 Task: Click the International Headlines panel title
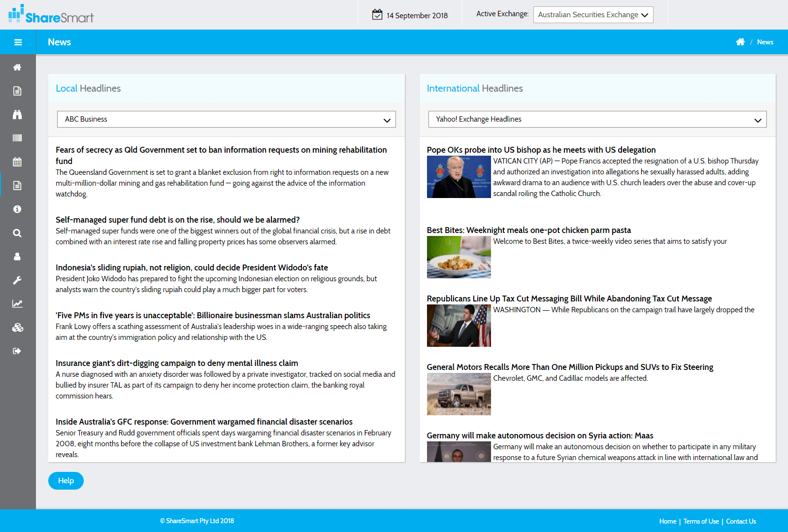(475, 88)
